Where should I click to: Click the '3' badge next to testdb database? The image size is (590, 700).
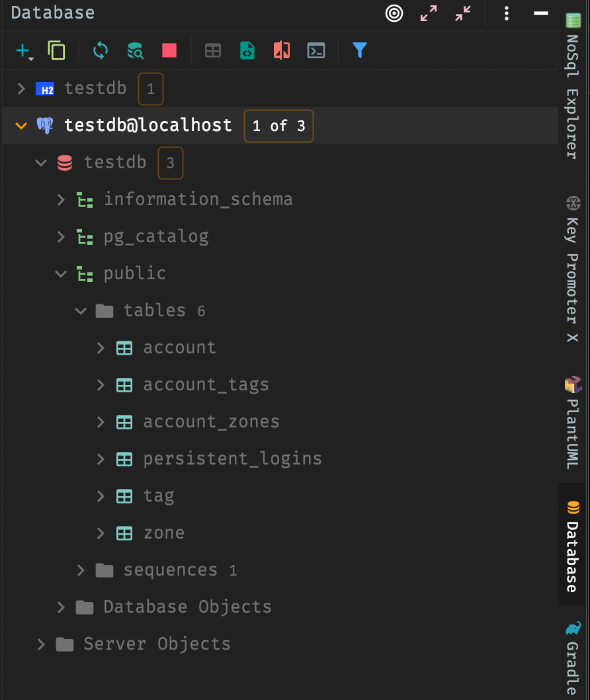click(x=171, y=163)
